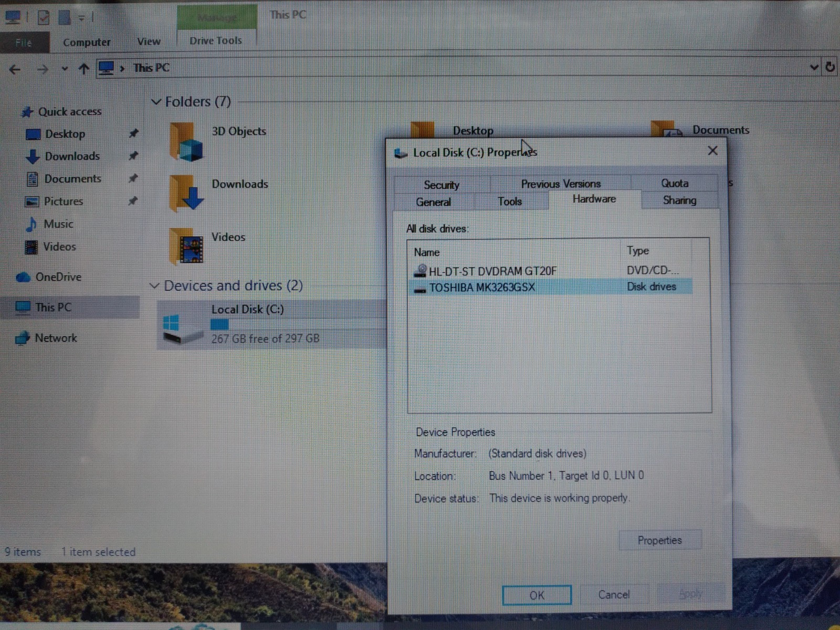Select the Videos folder icon in Folders
Screen dimensions: 840x630
186,246
